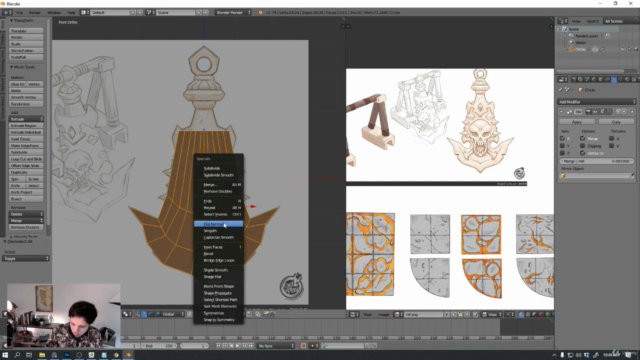Toggle the Clipping option checkbox
Screen dimensions: 640x360
point(582,146)
